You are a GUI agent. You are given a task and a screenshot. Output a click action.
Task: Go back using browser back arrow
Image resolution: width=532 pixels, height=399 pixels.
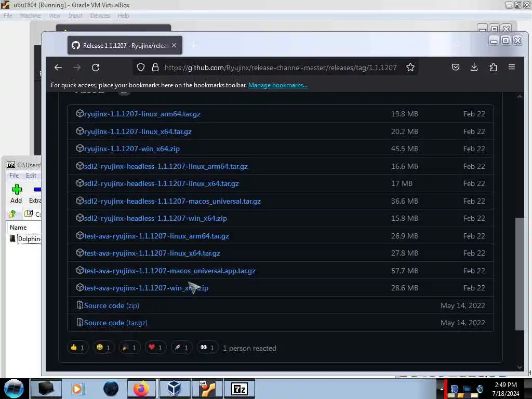pos(58,67)
